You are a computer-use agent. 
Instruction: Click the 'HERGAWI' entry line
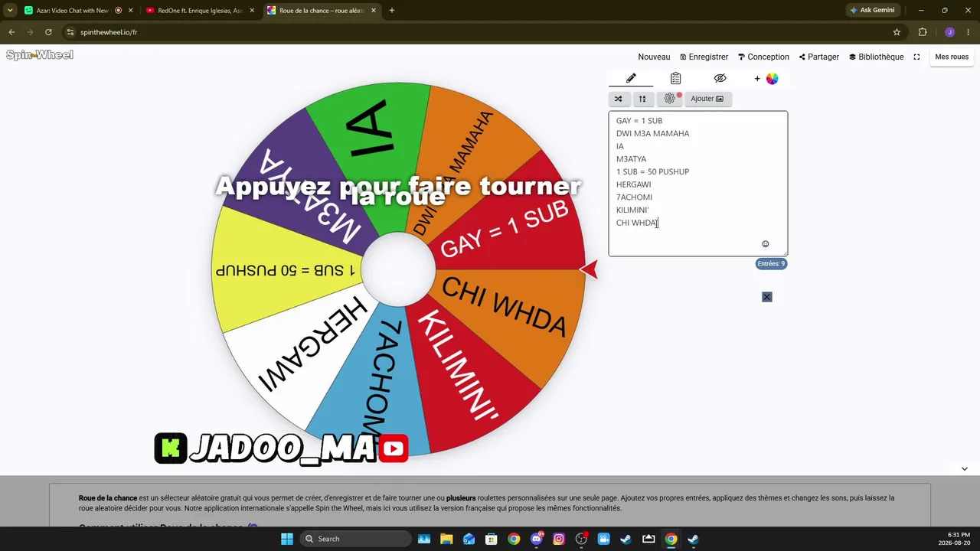tap(633, 184)
